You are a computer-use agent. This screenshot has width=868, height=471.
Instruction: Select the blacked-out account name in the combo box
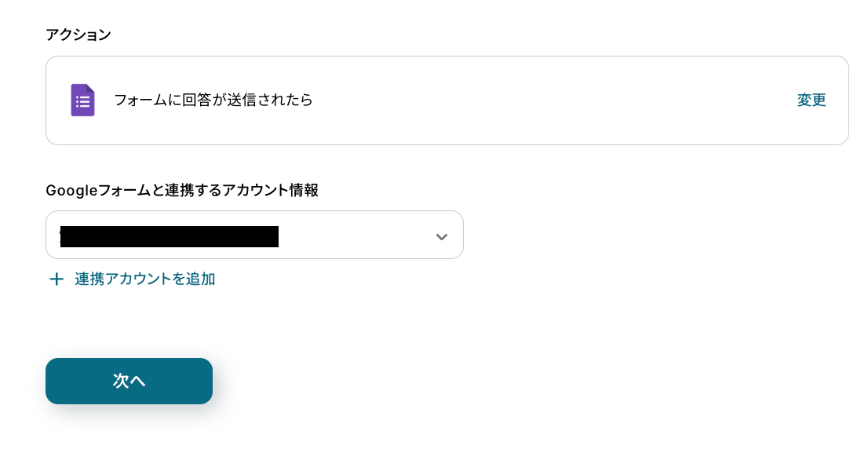click(x=169, y=236)
